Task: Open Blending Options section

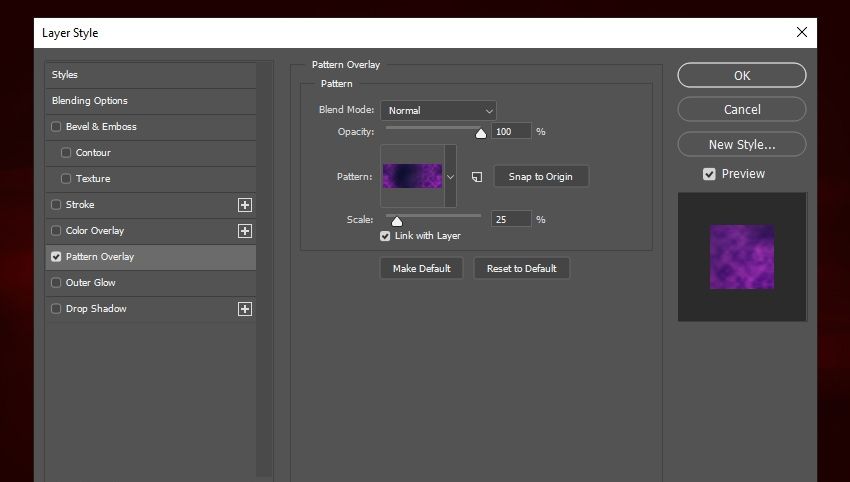Action: [x=151, y=101]
